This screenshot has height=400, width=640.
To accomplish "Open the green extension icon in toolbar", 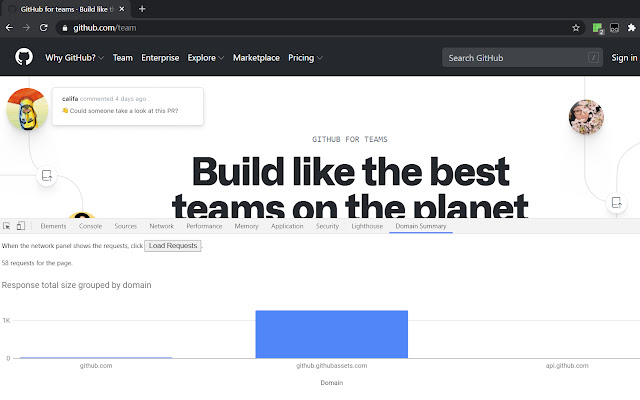I will point(598,28).
